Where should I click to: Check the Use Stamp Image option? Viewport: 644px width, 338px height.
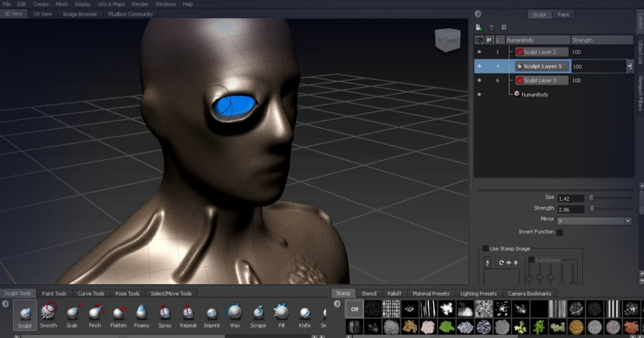(x=486, y=248)
